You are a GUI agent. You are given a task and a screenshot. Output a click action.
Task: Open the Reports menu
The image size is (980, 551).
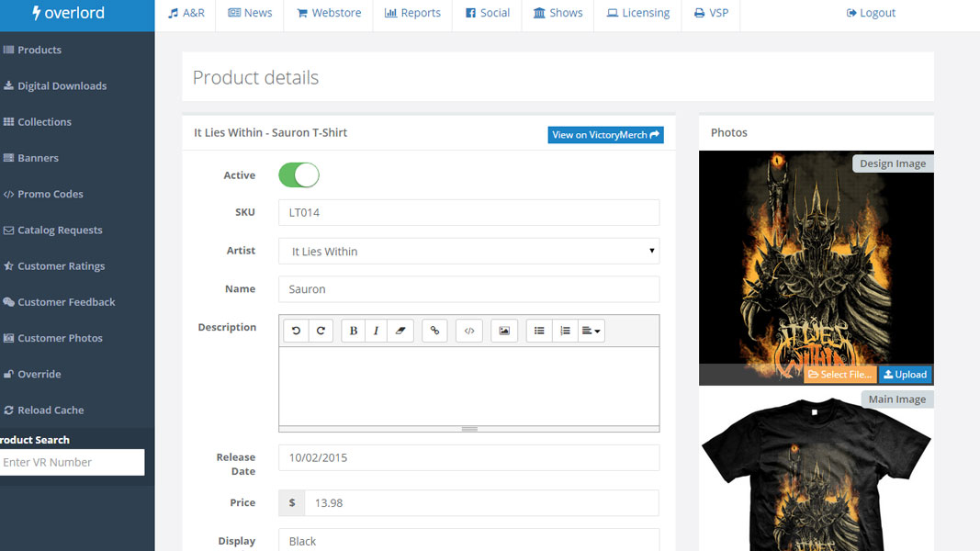pyautogui.click(x=412, y=13)
